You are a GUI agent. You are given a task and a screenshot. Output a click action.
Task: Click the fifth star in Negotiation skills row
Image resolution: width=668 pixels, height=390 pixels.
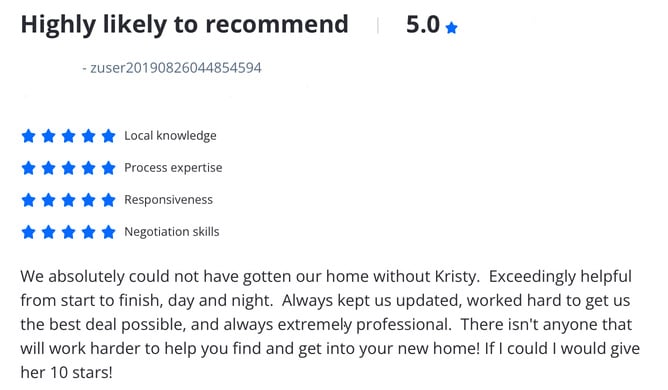[109, 232]
